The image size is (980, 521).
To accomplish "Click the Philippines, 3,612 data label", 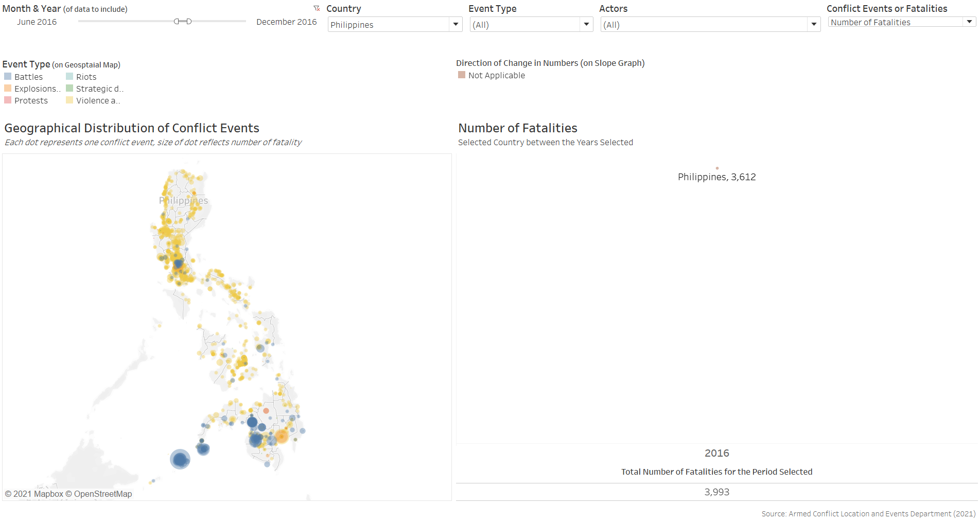I will tap(716, 177).
